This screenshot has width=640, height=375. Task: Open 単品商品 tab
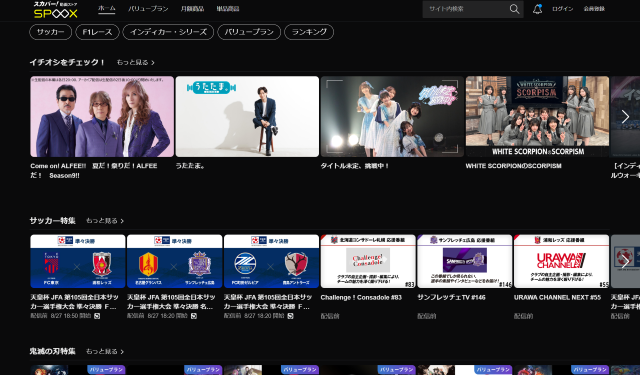pos(228,9)
